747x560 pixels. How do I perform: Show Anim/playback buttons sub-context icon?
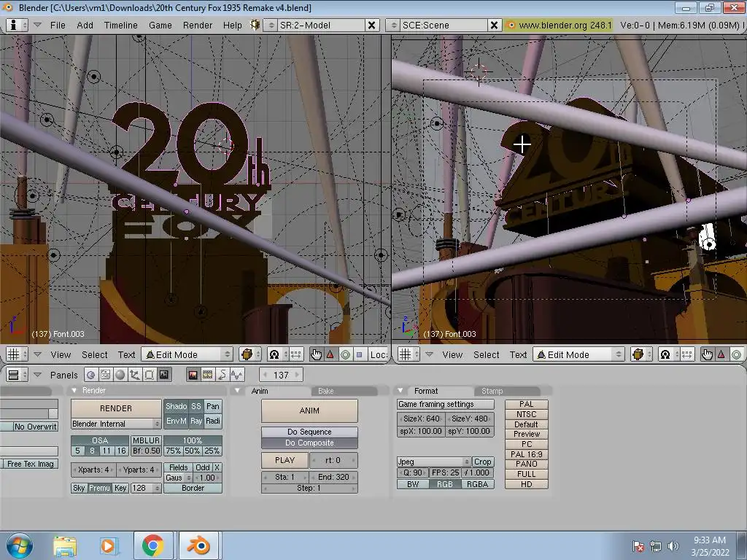pos(222,375)
